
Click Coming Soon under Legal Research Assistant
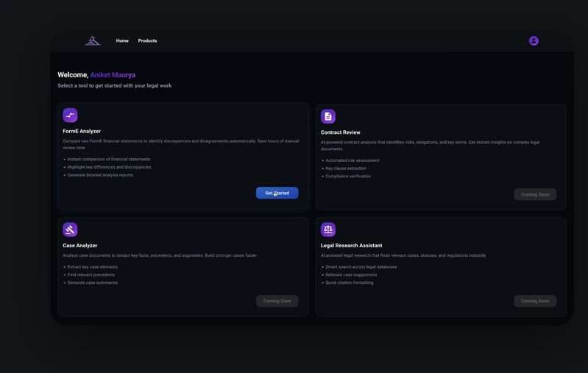click(x=535, y=301)
